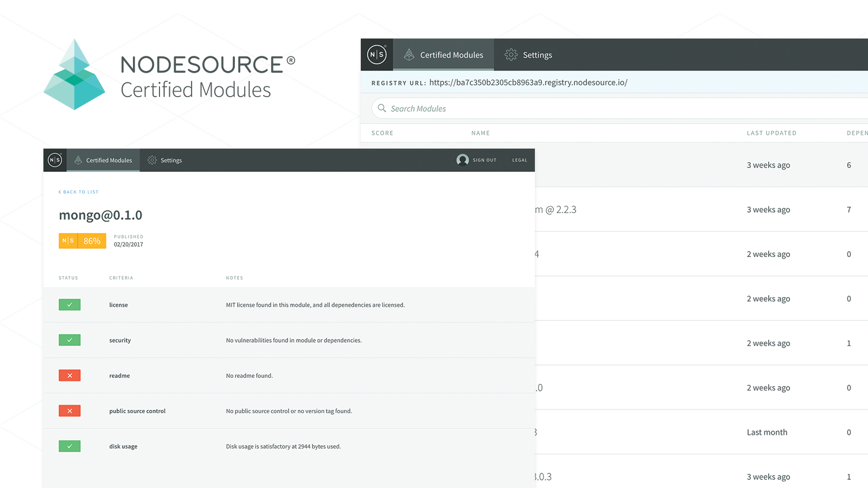Open the Legal link
Viewport: 868px width, 488px height.
point(520,160)
